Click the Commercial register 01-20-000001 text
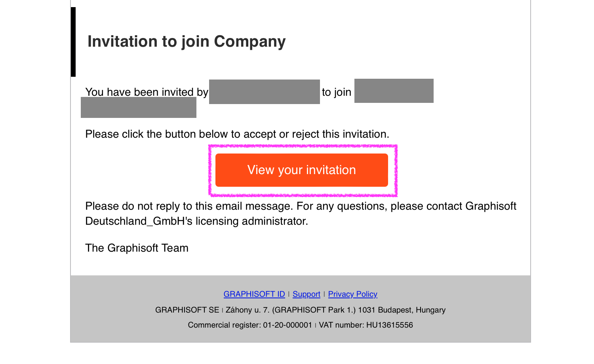 point(250,325)
